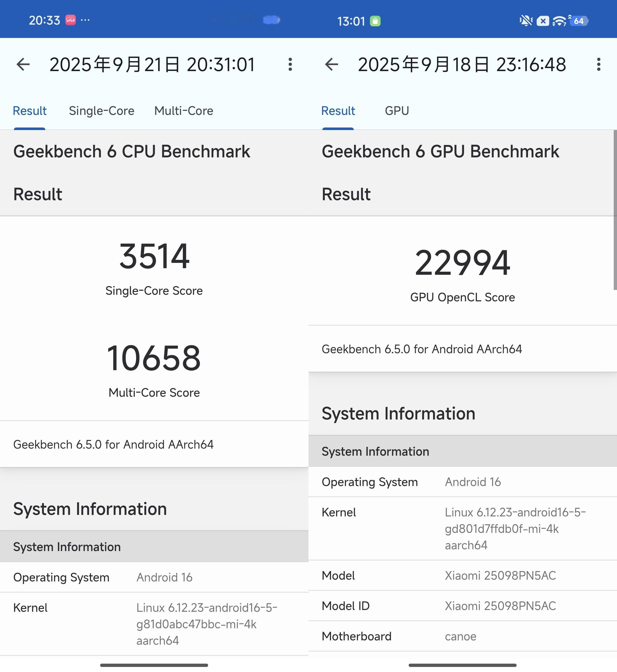Viewport: 617px width, 672px height.
Task: Tap 'Multi-Core Score' label
Action: coord(154,392)
